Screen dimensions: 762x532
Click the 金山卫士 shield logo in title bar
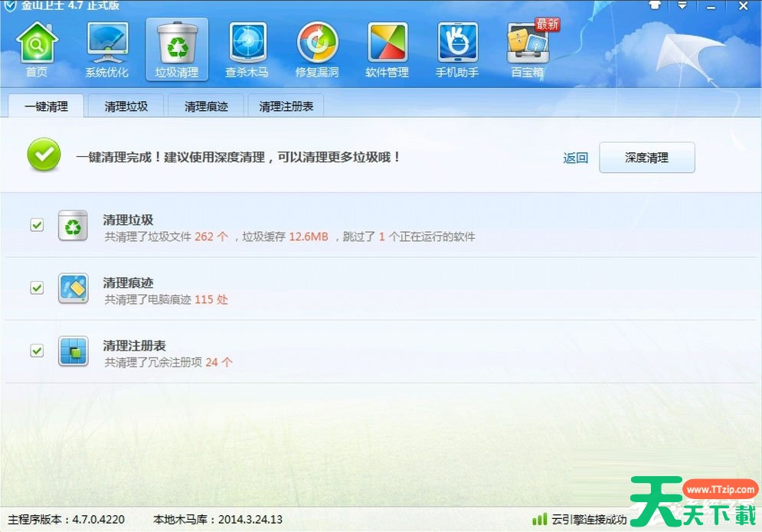coord(10,6)
